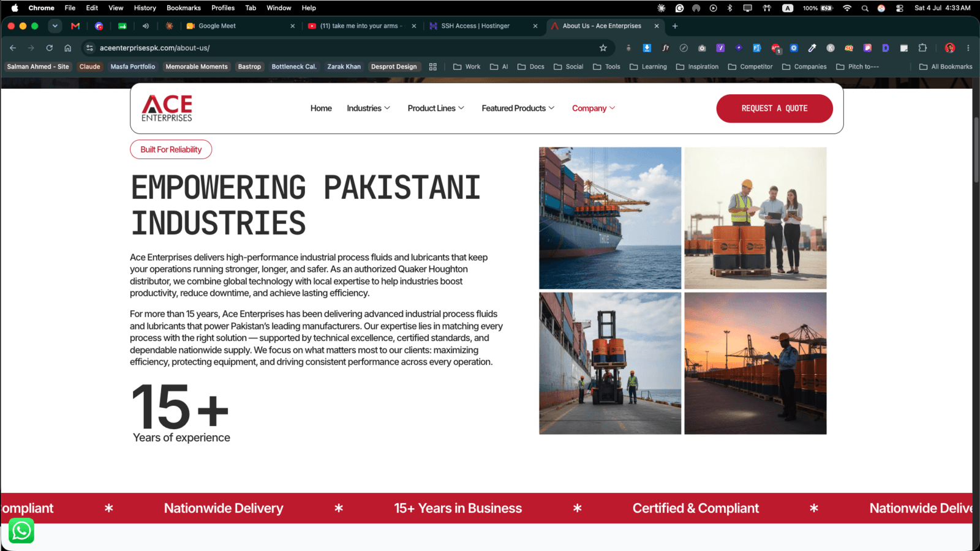The height and width of the screenshot is (551, 980).
Task: Click the forklift with barrels photo
Action: 610,363
